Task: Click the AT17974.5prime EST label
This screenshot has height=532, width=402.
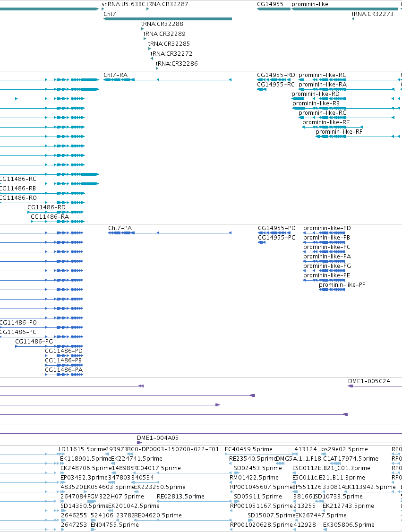Action: (354, 459)
